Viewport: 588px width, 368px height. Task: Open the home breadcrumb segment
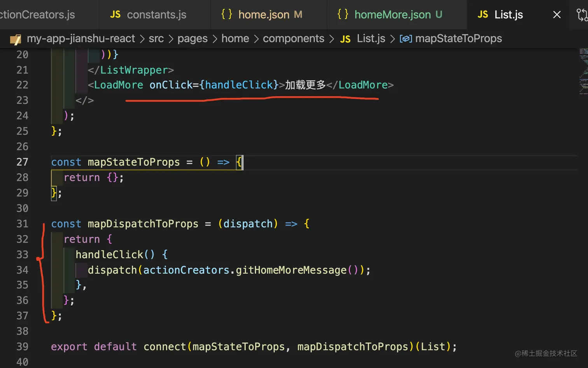235,39
